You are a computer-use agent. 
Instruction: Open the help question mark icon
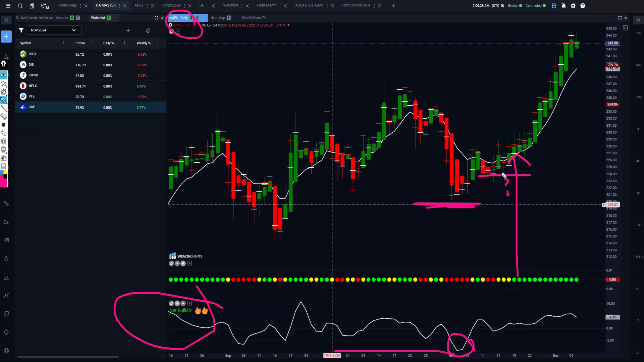pyautogui.click(x=583, y=6)
